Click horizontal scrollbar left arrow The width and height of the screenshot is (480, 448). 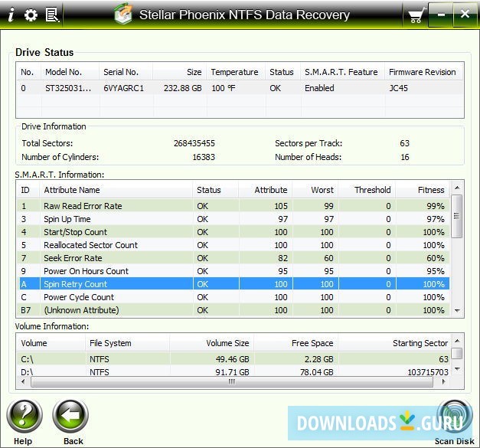click(x=23, y=382)
